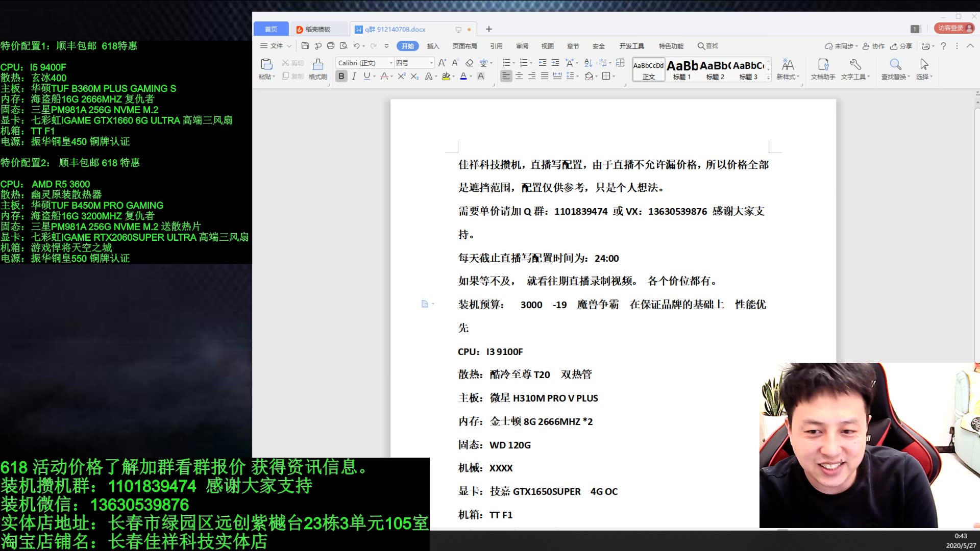Open the 插入 ribbon tab
Image resolution: width=980 pixels, height=551 pixels.
point(433,46)
